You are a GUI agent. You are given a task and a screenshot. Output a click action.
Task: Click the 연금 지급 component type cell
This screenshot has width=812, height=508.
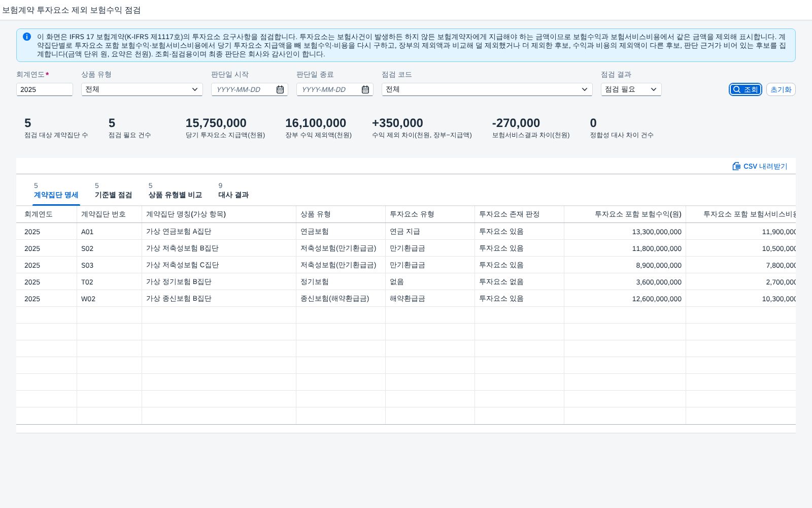430,232
